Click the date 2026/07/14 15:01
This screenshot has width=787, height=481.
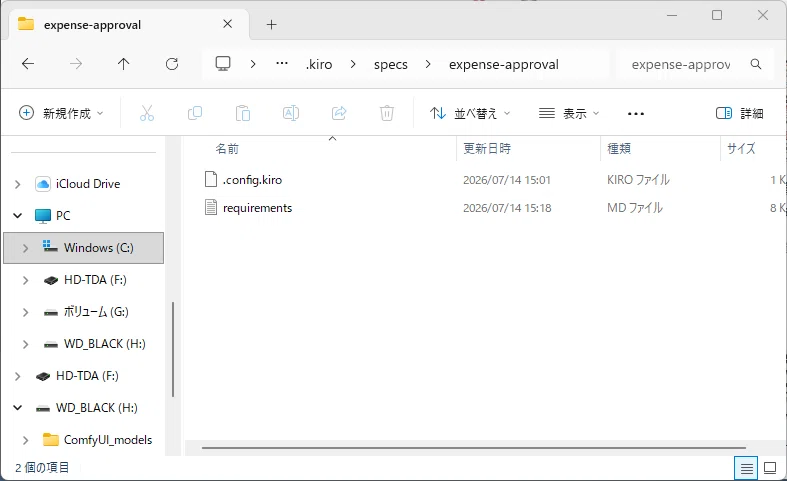(506, 180)
